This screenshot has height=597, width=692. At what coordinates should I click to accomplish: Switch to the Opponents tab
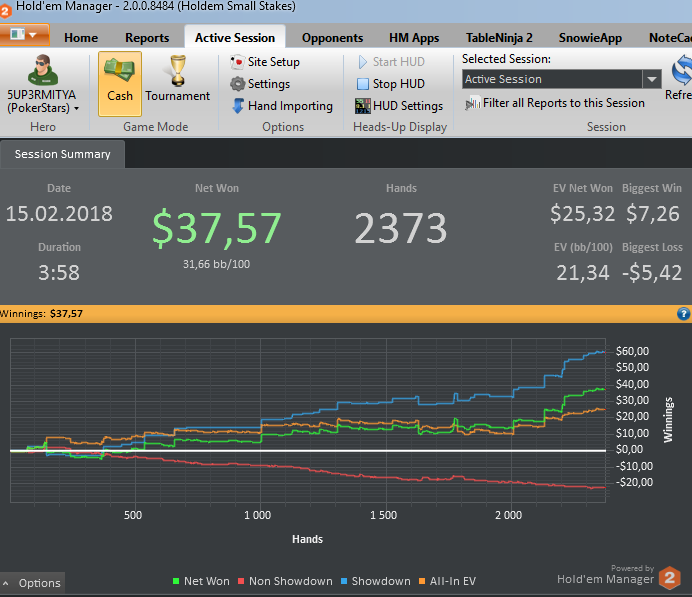tap(332, 38)
